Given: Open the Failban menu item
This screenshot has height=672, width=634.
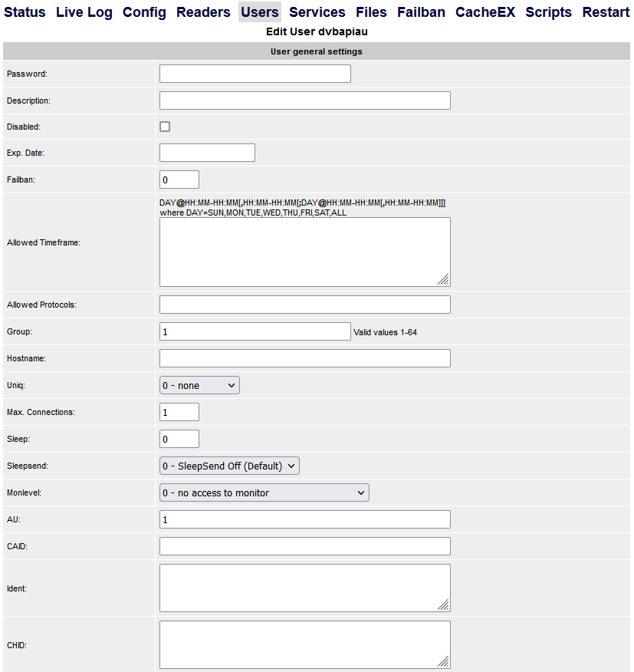Looking at the screenshot, I should click(x=421, y=12).
